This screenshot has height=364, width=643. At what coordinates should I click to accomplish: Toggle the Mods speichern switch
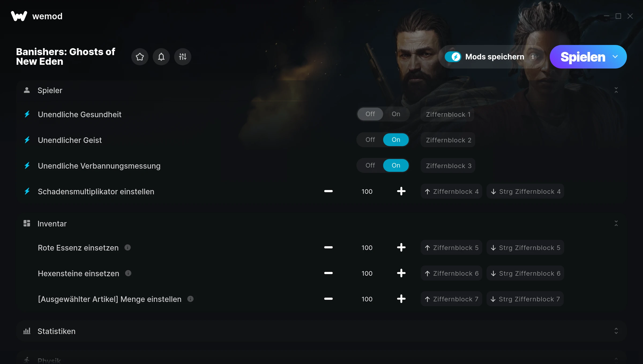(x=453, y=57)
